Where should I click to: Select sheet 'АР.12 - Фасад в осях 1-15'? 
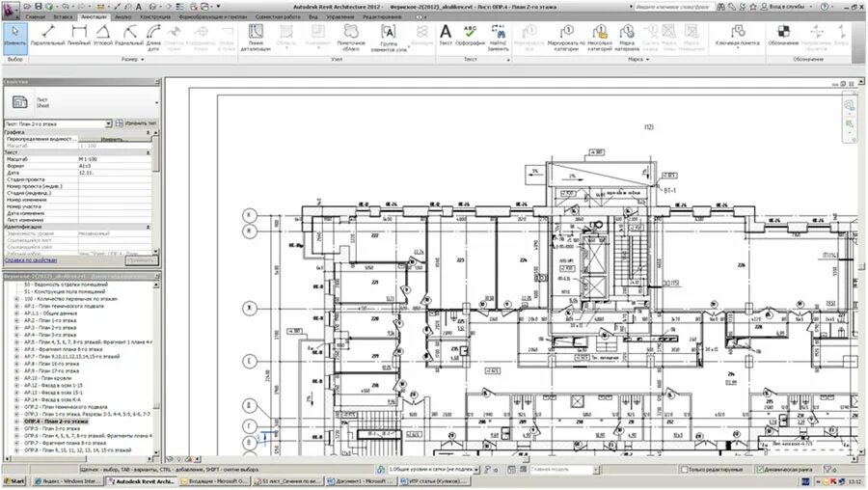(x=53, y=386)
